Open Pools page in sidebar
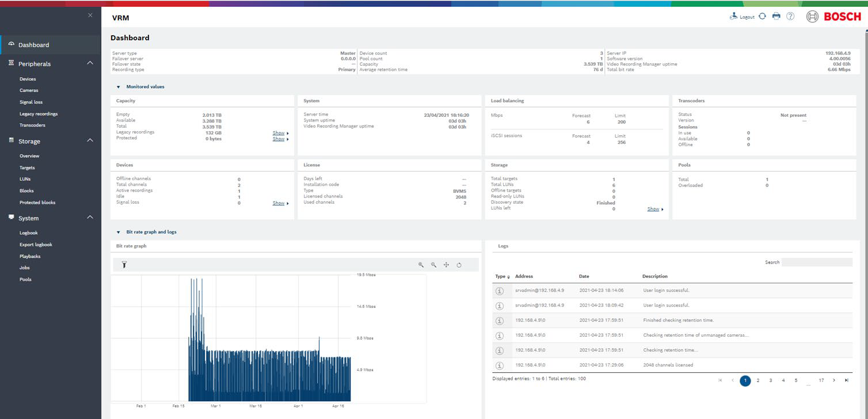 coord(25,279)
